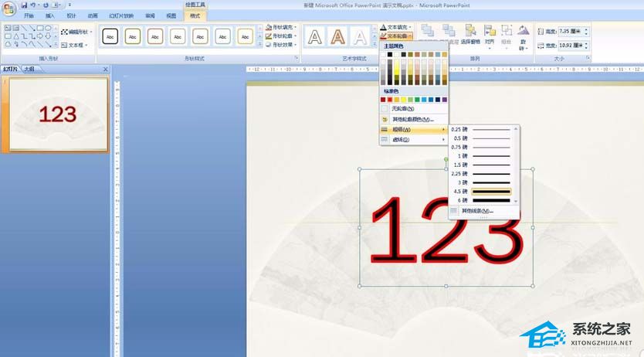The image size is (644, 357).
Task: Open 文本填充 (Text Fill) dropdown
Action: tap(396, 27)
